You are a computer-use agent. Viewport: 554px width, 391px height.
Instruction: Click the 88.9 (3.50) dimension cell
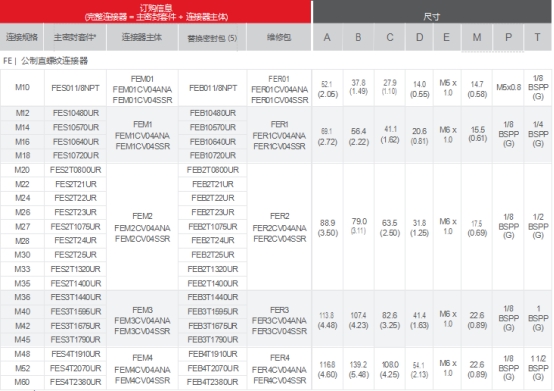click(x=327, y=228)
